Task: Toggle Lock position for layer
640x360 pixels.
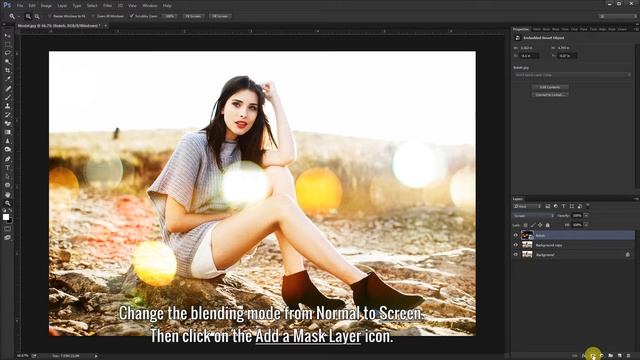Action: (540, 225)
